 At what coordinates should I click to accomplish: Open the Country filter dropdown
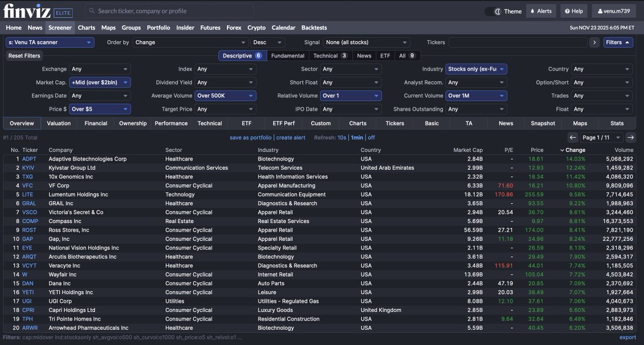602,69
